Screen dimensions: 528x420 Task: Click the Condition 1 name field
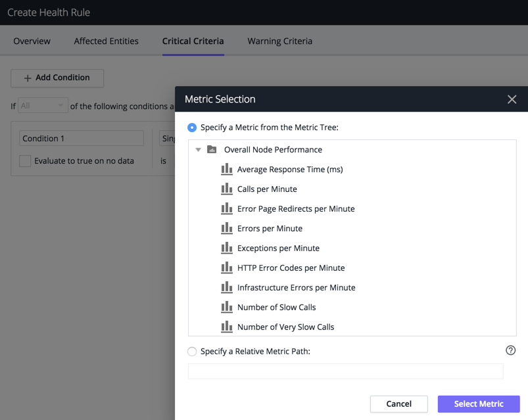click(82, 138)
